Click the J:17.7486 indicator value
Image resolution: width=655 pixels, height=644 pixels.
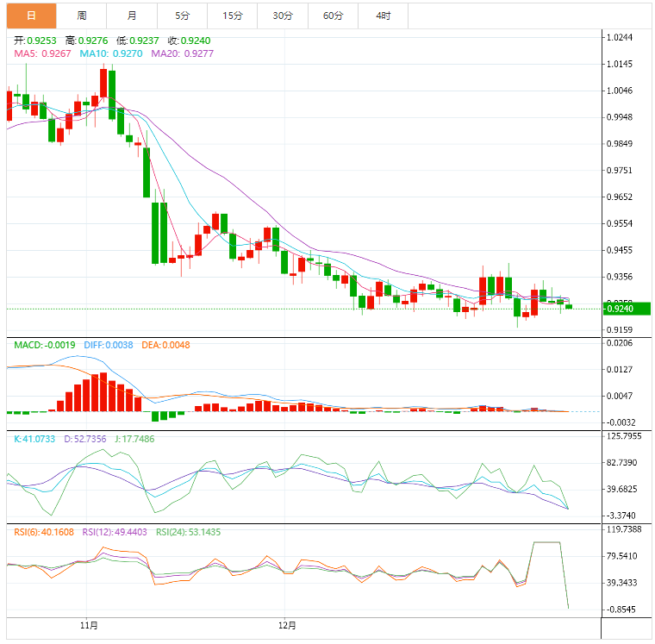134,439
